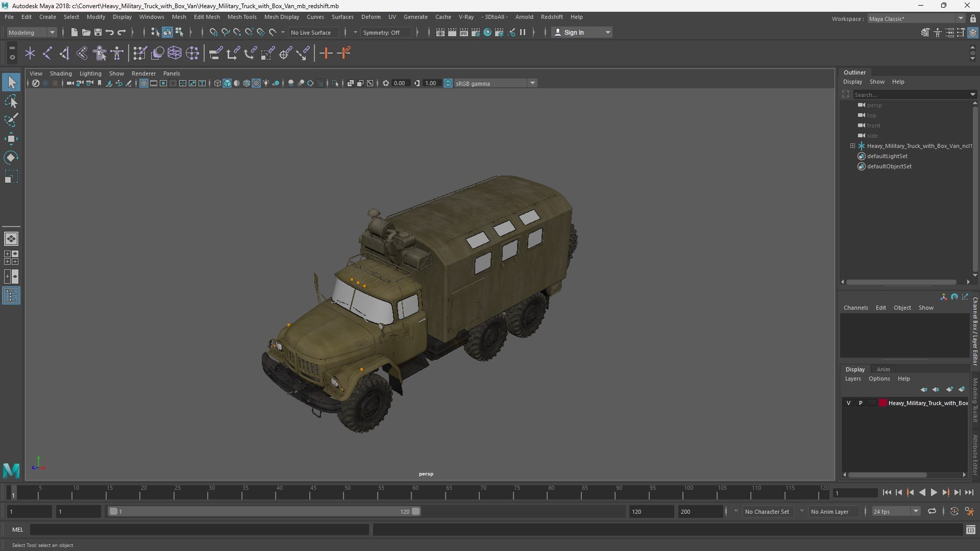Click the auto keyframe toggle icon
The height and width of the screenshot is (551, 980).
954,511
